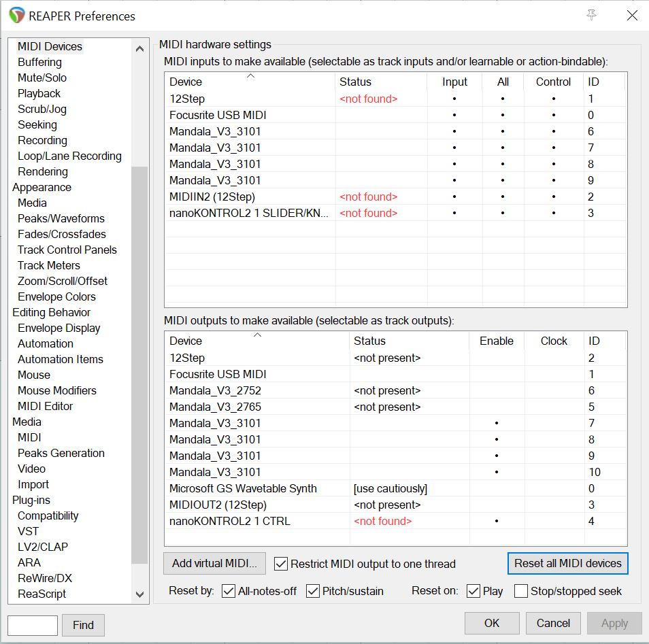This screenshot has width=649, height=644.
Task: Uncheck the All-notes-off reset option
Action: coord(229,591)
